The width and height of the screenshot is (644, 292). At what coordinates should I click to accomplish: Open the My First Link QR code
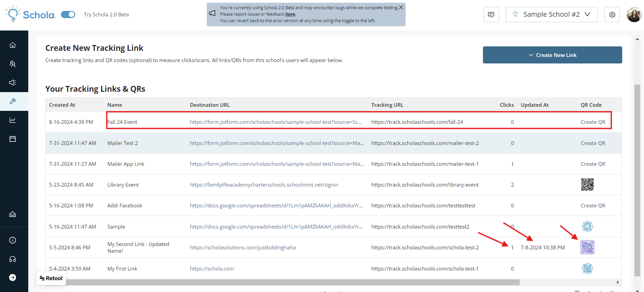pos(587,268)
